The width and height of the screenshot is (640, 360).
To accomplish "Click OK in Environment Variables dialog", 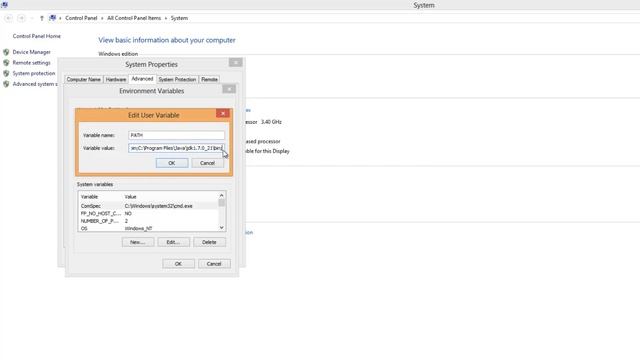I will pyautogui.click(x=178, y=264).
